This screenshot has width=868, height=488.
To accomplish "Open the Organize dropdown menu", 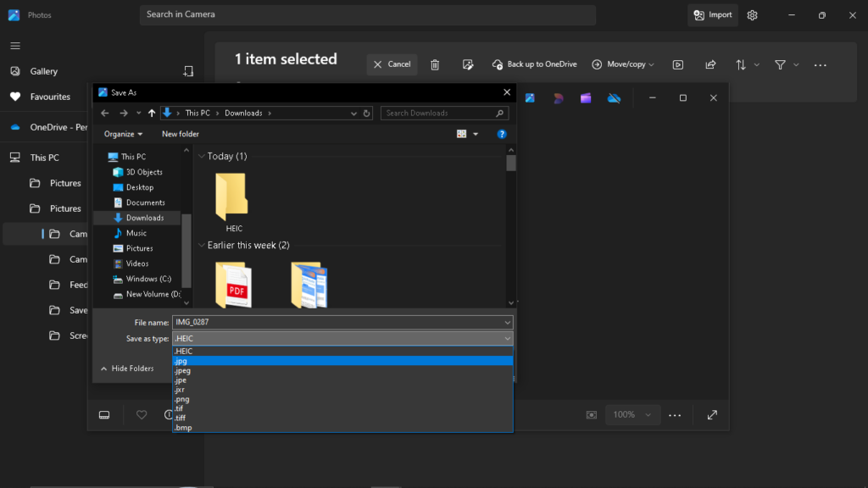I will [123, 134].
